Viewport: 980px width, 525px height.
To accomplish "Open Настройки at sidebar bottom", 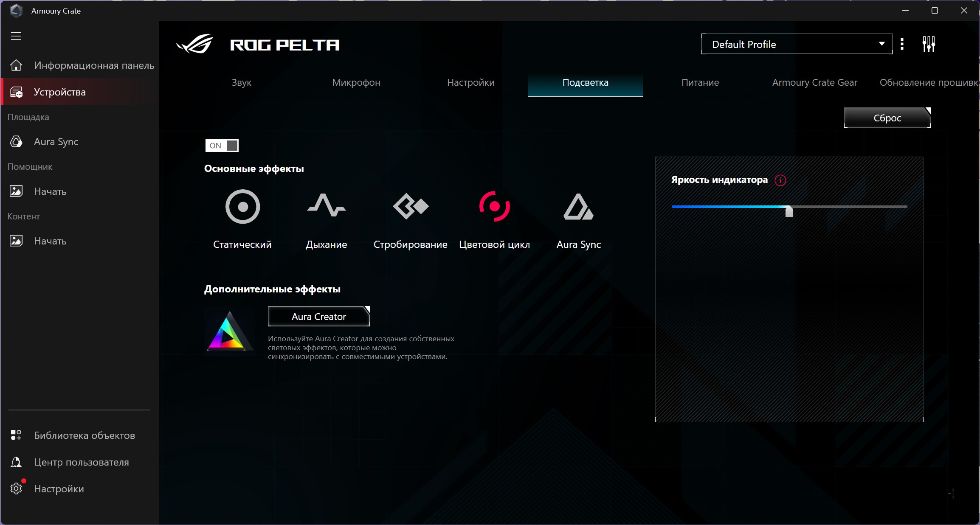I will pos(80,489).
